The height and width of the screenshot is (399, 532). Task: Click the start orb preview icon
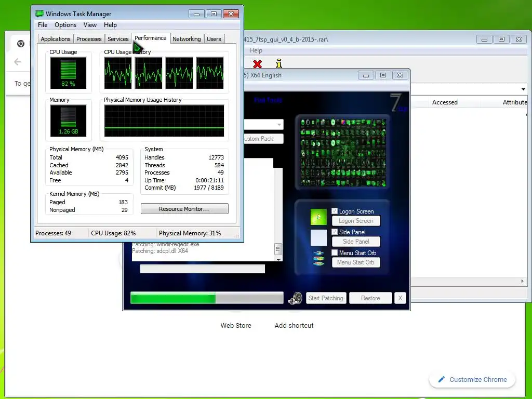[318, 258]
